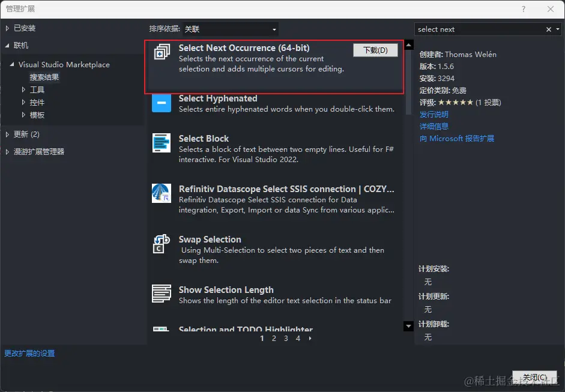Select the Select Block title

click(x=204, y=138)
